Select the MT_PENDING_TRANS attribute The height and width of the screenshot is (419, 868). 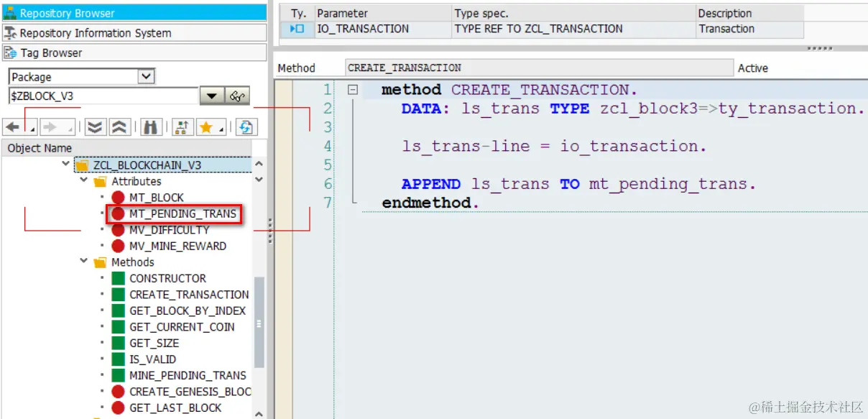pos(183,213)
